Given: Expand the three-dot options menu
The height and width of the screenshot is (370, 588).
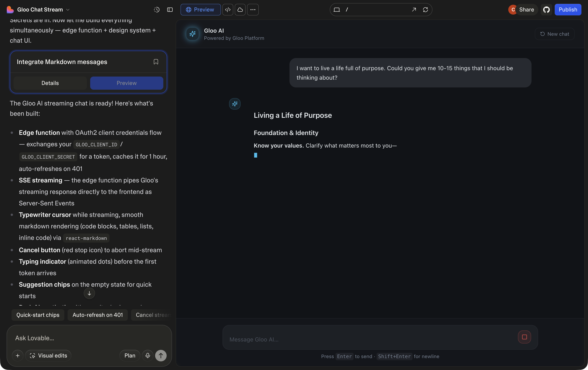Looking at the screenshot, I should [253, 10].
